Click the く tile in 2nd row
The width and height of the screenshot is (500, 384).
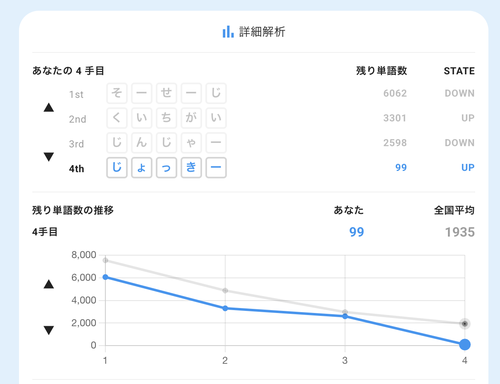[117, 118]
